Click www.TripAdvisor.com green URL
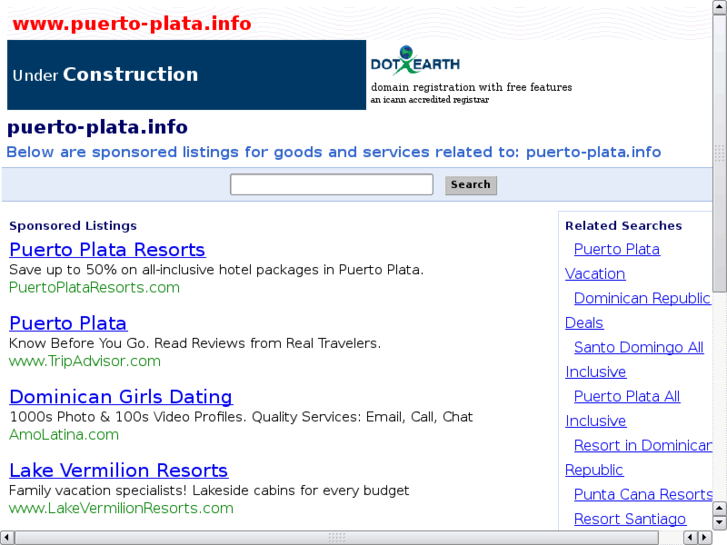This screenshot has height=545, width=727. (x=85, y=361)
